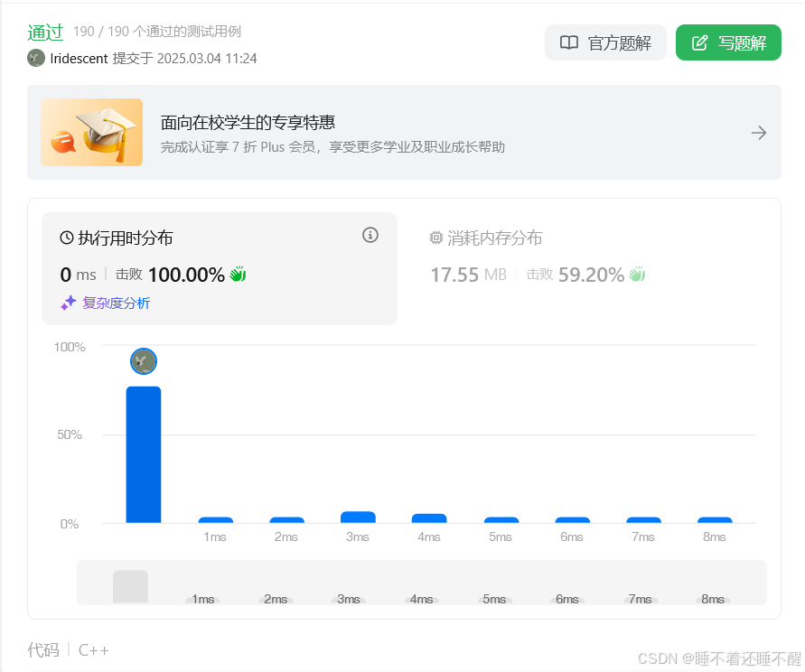The image size is (805, 672).
Task: Click the 50% y-axis label
Action: (x=70, y=434)
